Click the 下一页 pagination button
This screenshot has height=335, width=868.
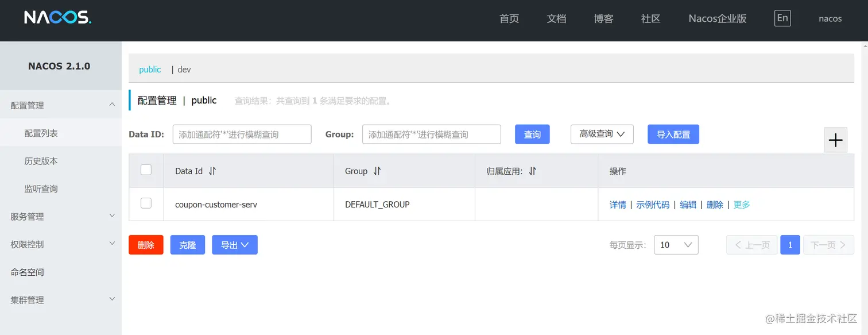pyautogui.click(x=828, y=245)
